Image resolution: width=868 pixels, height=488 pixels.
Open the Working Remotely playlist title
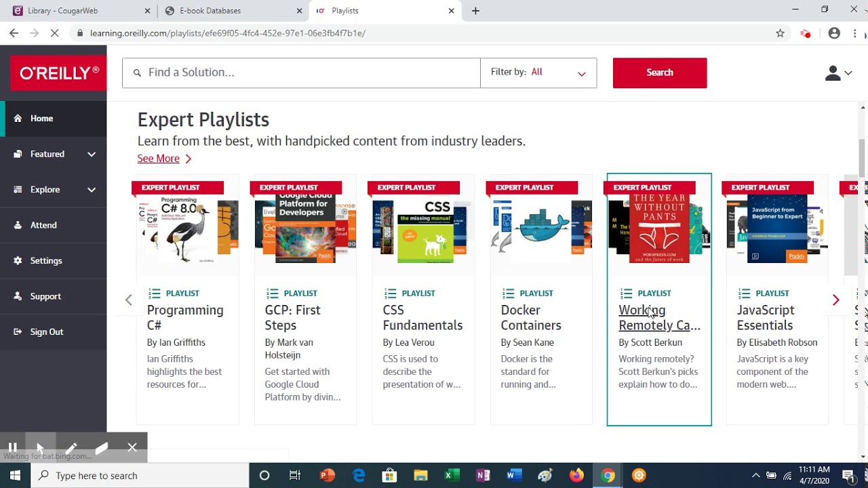point(659,317)
